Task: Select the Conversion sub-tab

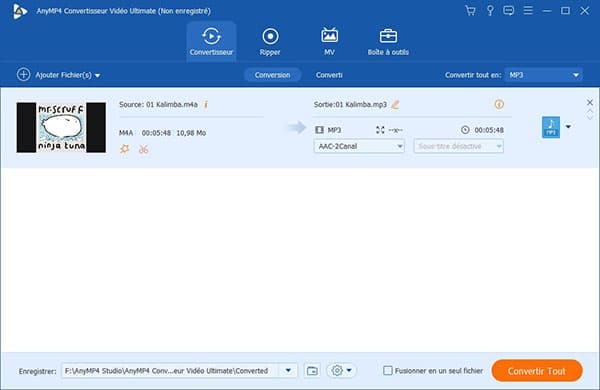Action: [272, 75]
